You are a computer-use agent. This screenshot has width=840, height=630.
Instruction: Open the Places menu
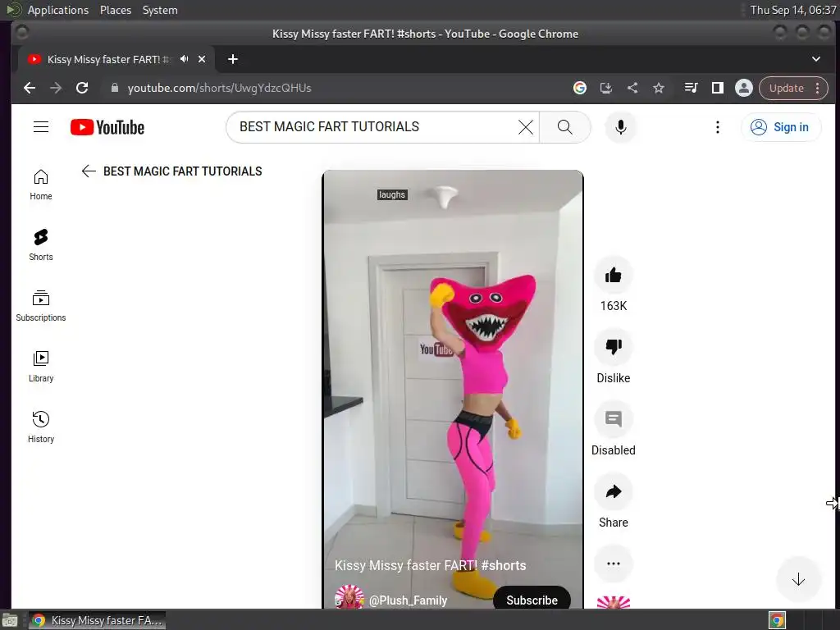(x=116, y=10)
